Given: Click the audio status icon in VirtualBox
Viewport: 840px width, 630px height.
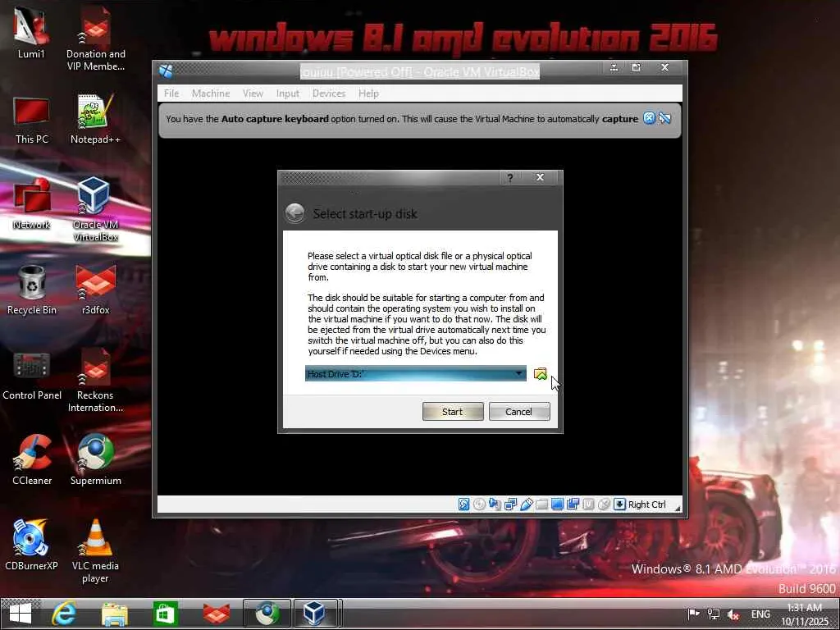Looking at the screenshot, I should [x=495, y=504].
